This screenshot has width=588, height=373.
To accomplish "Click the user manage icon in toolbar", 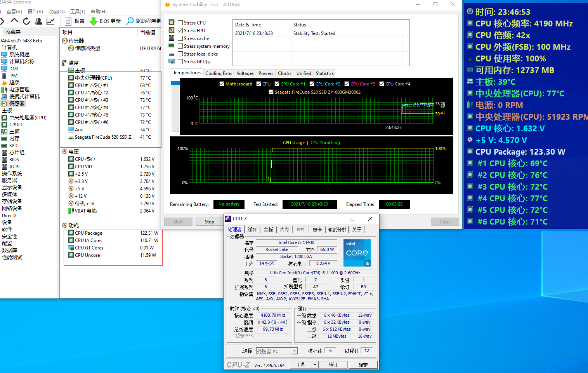I will pos(38,21).
